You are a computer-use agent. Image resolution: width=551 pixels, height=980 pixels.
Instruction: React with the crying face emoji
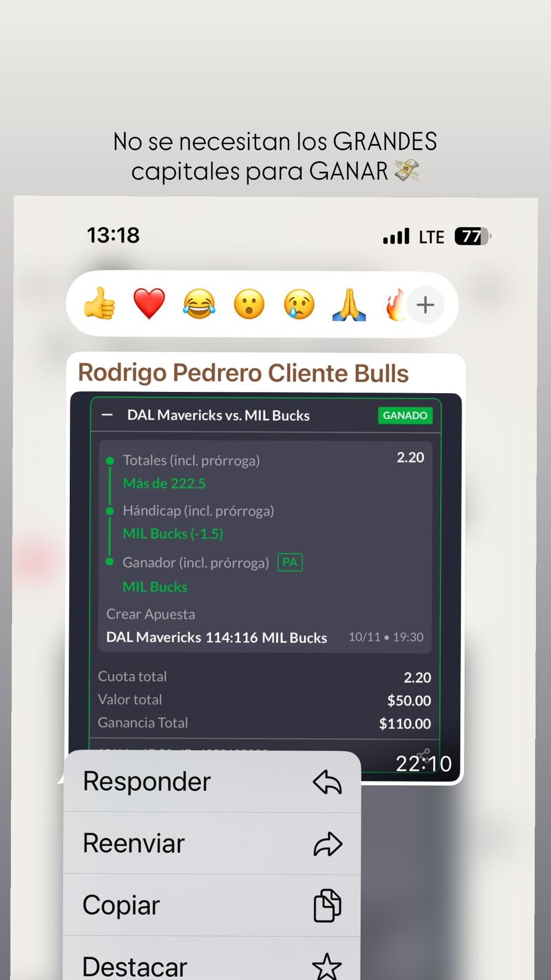[x=299, y=304]
